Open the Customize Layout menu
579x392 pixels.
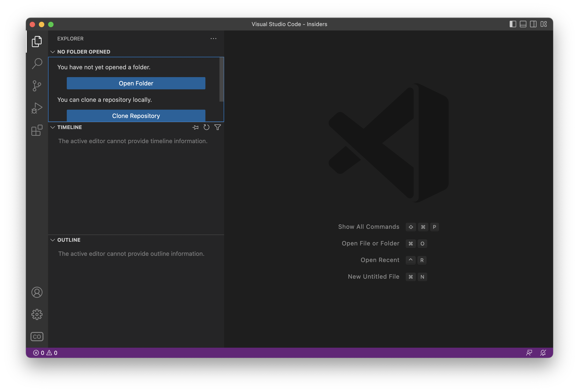(x=544, y=24)
